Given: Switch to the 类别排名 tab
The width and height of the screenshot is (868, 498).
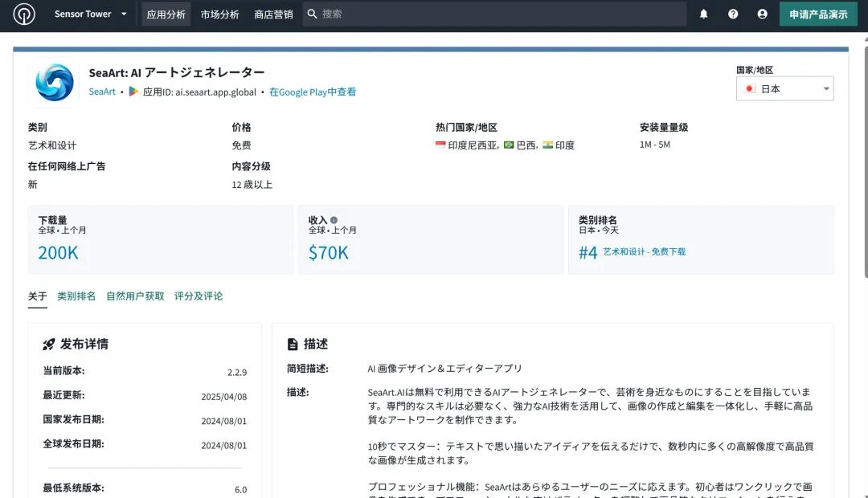Looking at the screenshot, I should coord(76,296).
